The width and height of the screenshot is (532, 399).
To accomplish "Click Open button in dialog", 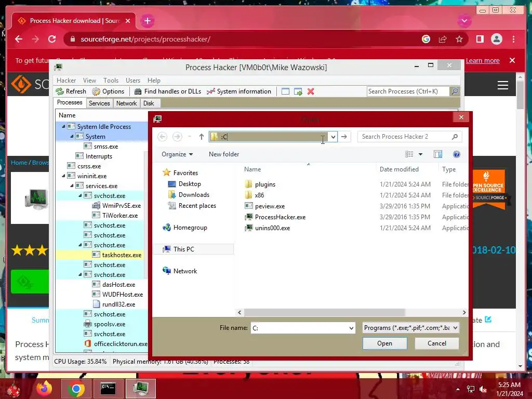I will [x=385, y=343].
